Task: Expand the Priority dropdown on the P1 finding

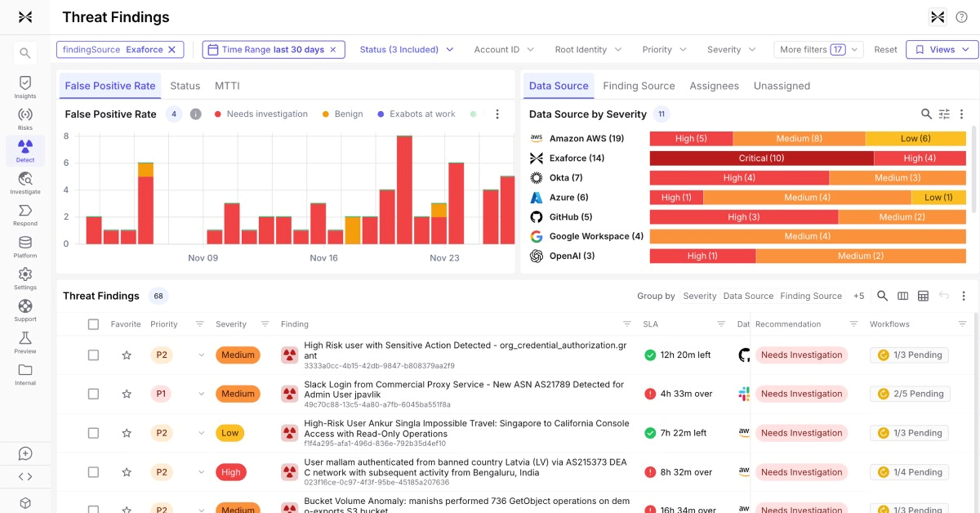Action: click(x=201, y=394)
